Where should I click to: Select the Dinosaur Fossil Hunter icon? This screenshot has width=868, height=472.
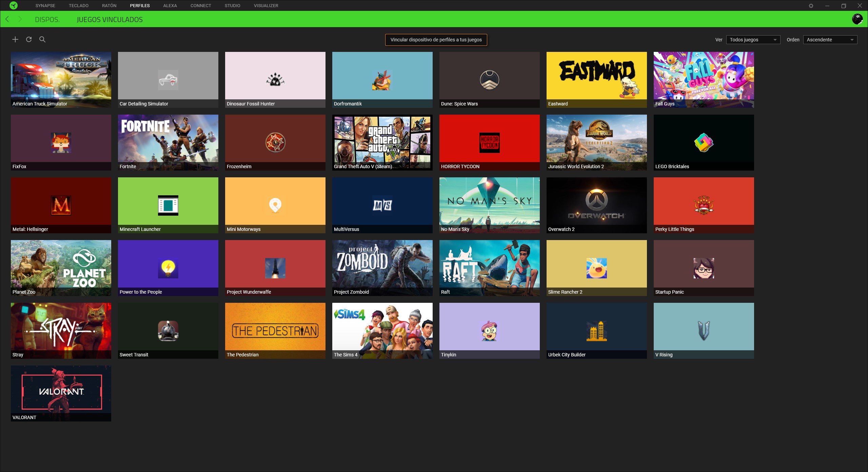pyautogui.click(x=275, y=80)
